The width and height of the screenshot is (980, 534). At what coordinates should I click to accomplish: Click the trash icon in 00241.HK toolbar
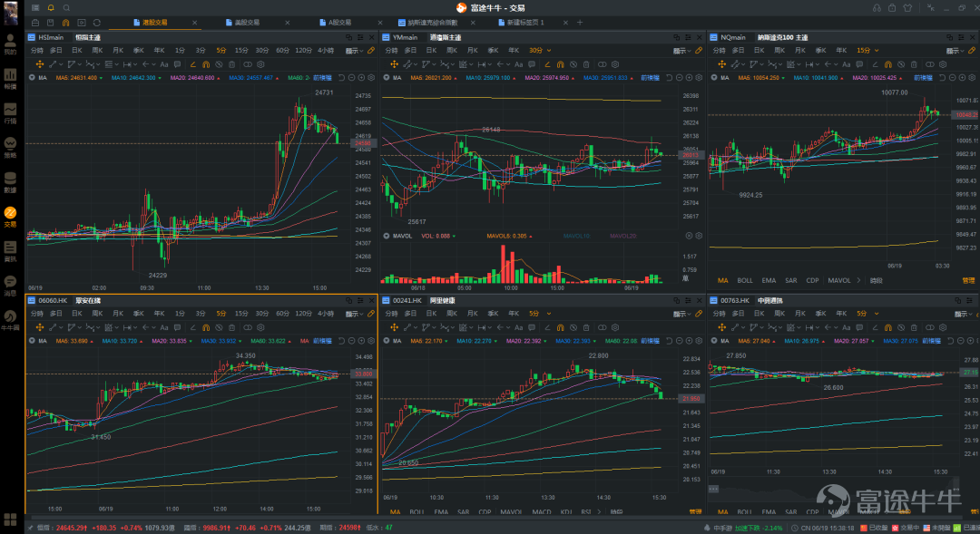tap(586, 327)
